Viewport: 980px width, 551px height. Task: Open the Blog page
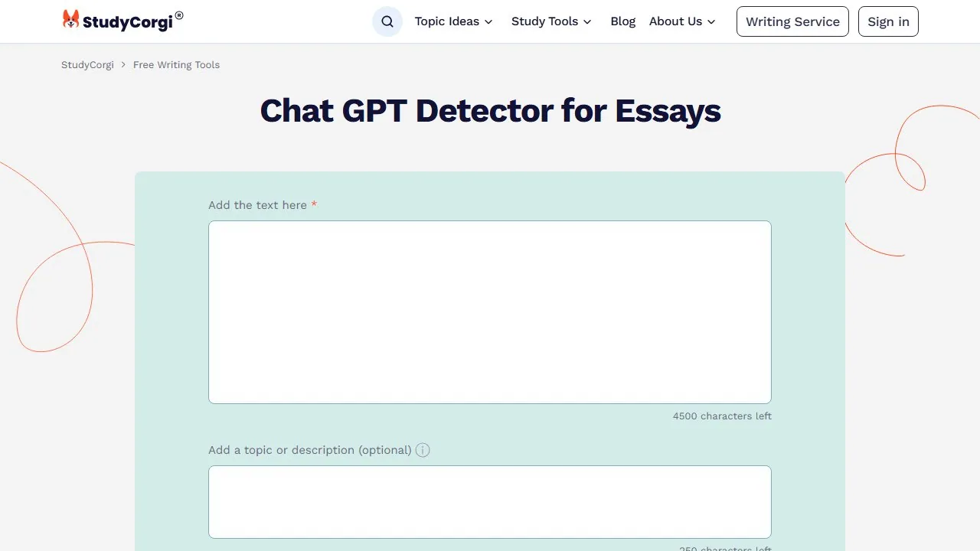pyautogui.click(x=623, y=21)
